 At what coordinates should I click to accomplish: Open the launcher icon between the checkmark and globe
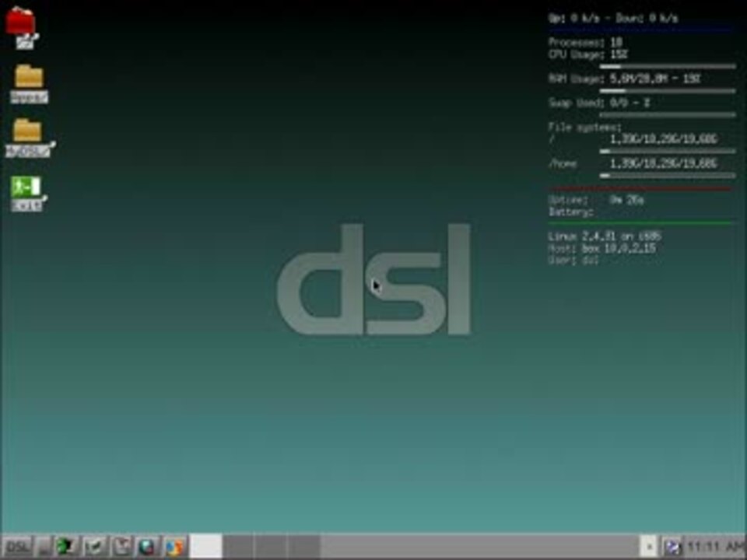(x=121, y=546)
